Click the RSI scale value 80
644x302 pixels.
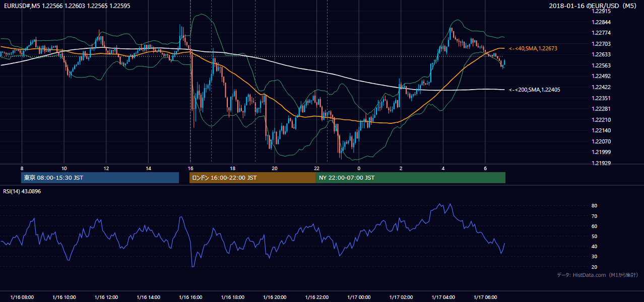tap(595, 206)
